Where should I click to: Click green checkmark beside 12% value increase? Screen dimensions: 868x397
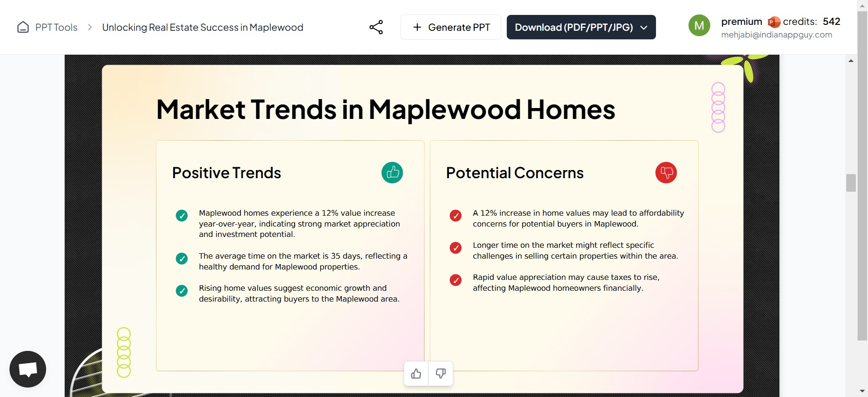pyautogui.click(x=182, y=216)
